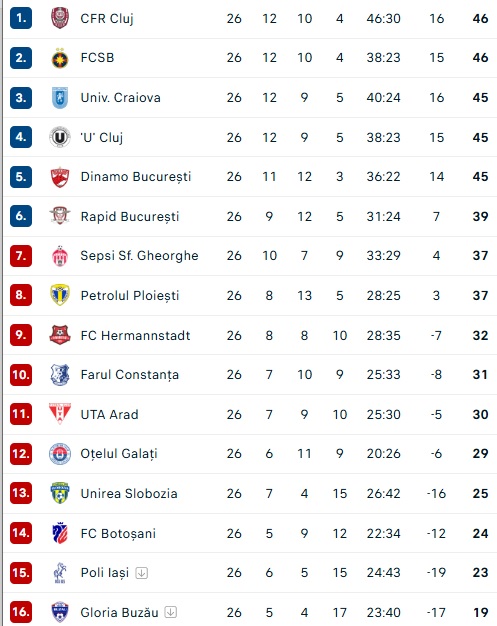
Task: Open the Univ. Craiova crest icon
Action: [x=60, y=98]
